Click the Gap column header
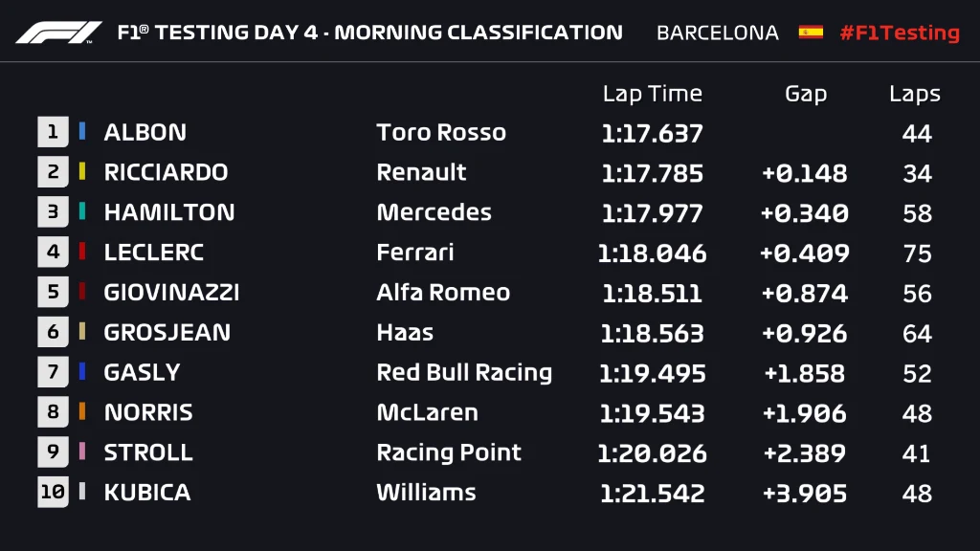 [x=805, y=94]
